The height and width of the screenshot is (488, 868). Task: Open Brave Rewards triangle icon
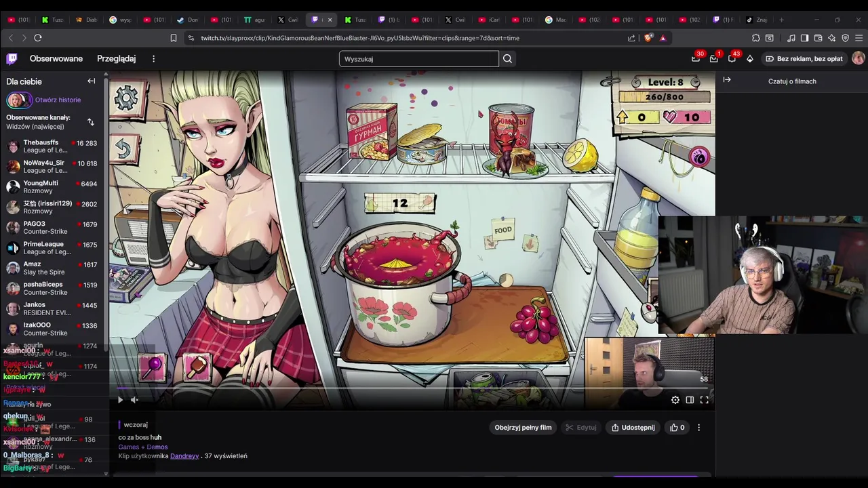coord(663,38)
